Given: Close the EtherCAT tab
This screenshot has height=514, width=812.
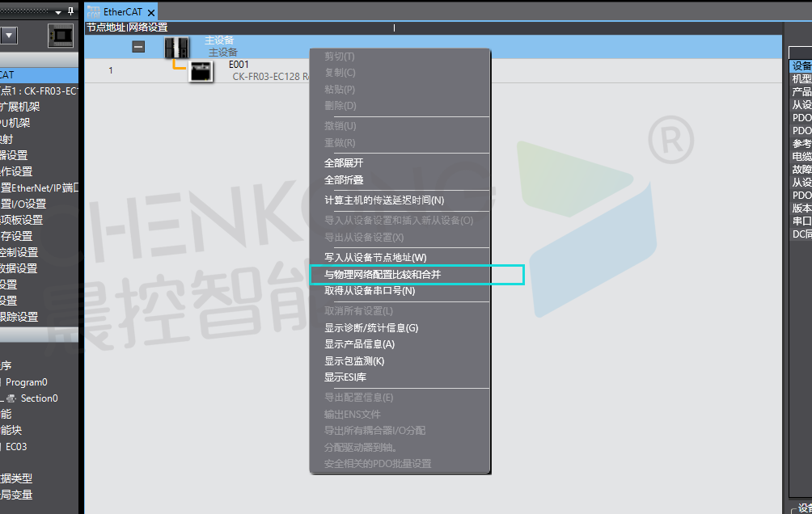Looking at the screenshot, I should 151,13.
